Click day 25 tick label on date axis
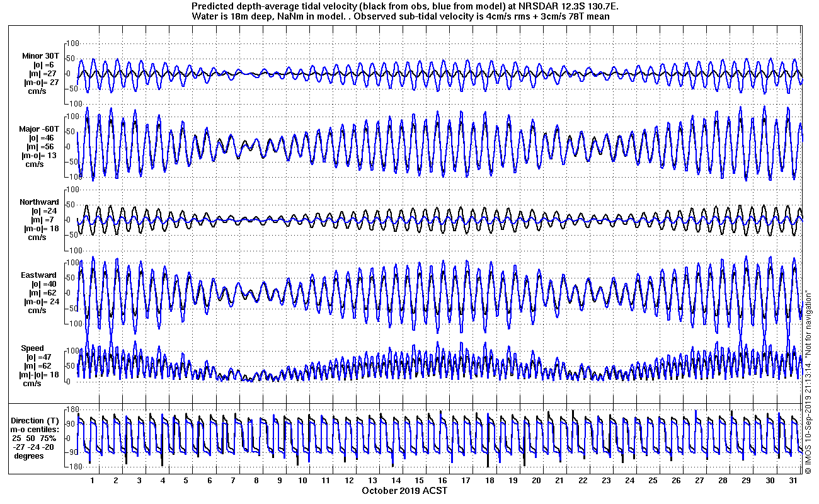The image size is (819, 504). pyautogui.click(x=653, y=480)
